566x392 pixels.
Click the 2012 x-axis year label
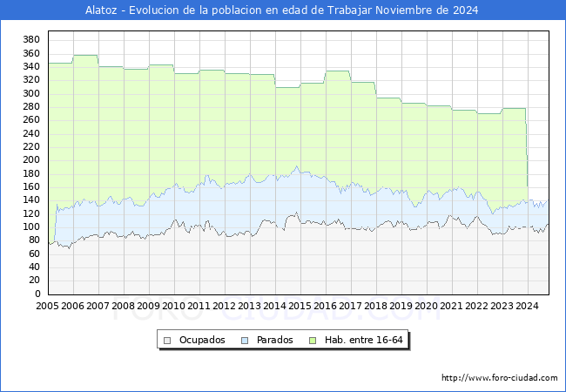[224, 306]
